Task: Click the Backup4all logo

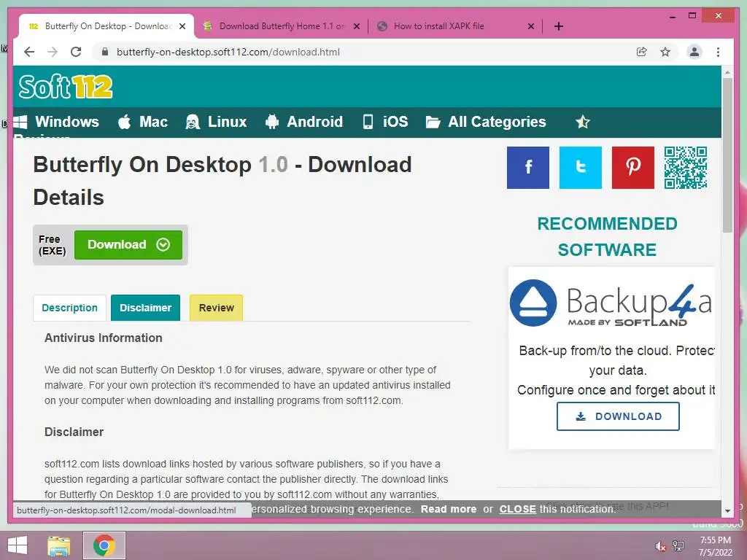Action: pyautogui.click(x=611, y=303)
